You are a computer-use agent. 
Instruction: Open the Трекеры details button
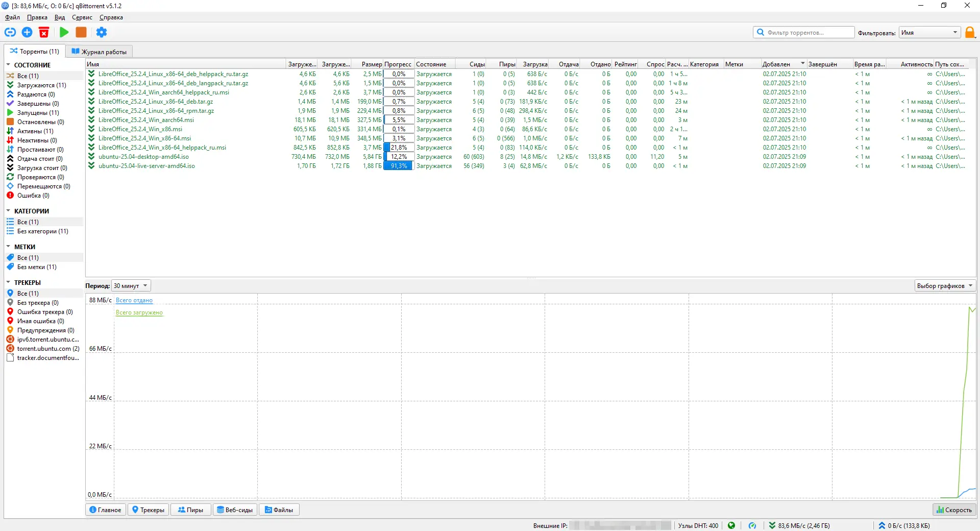tap(148, 510)
